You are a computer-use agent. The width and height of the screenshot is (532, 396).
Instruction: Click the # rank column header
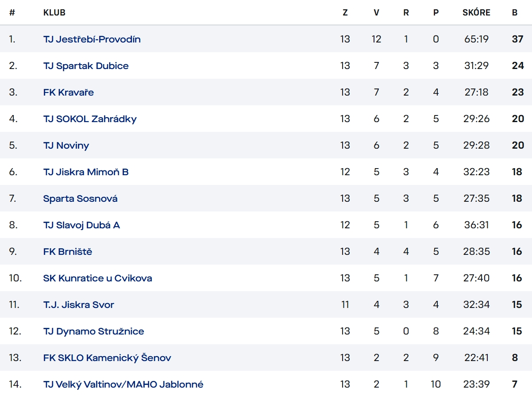click(x=12, y=12)
